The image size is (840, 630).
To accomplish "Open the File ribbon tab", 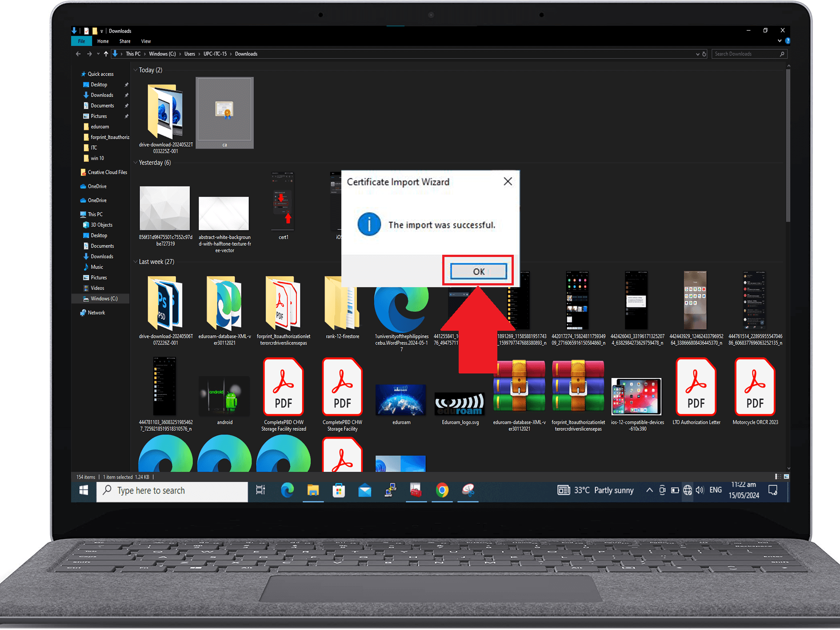I will click(x=82, y=41).
